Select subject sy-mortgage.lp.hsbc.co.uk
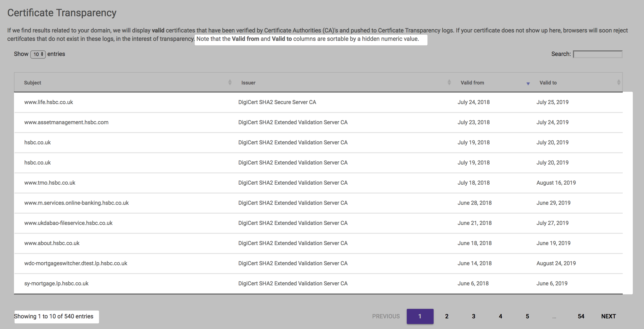The height and width of the screenshot is (329, 644). (56, 284)
